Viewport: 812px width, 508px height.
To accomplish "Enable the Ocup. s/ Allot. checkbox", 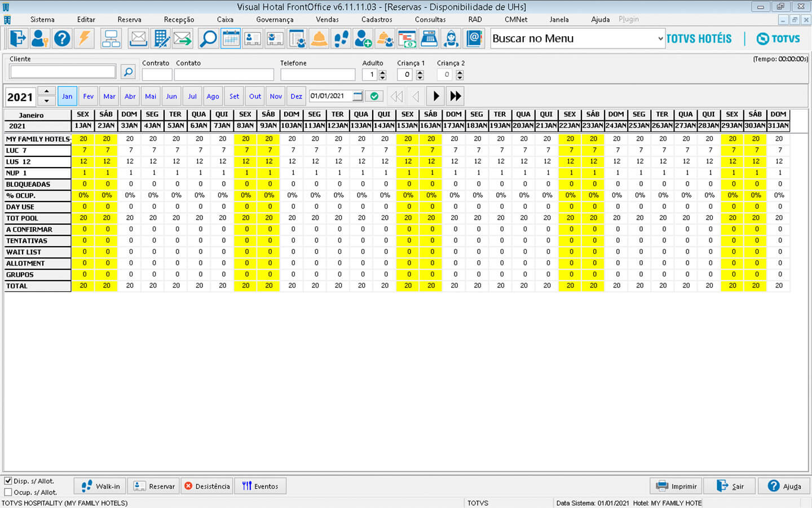I will (8, 492).
